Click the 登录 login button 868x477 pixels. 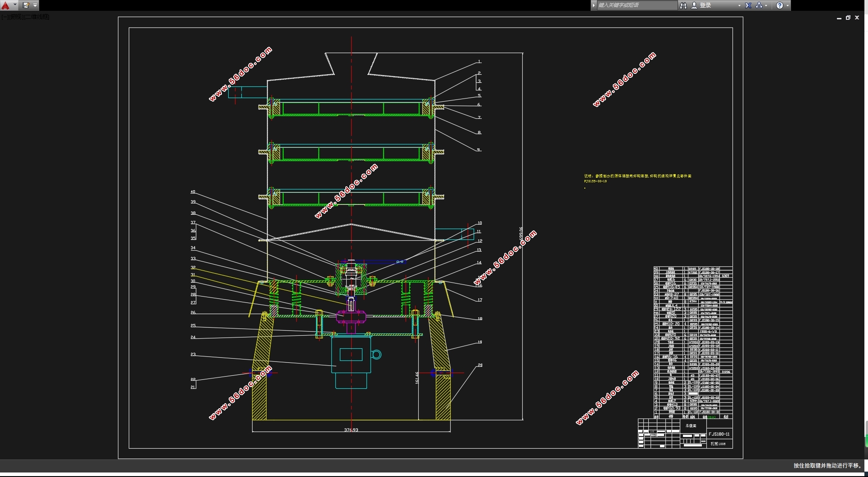705,5
